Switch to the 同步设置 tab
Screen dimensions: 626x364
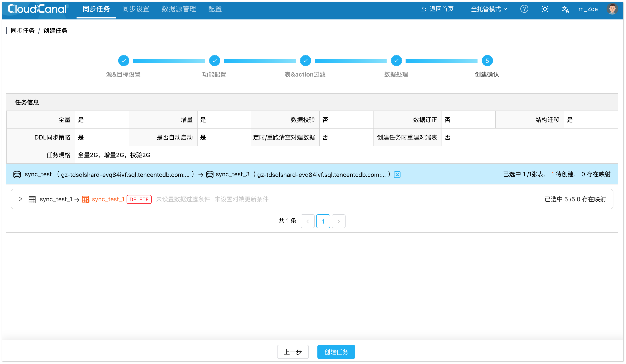[136, 9]
